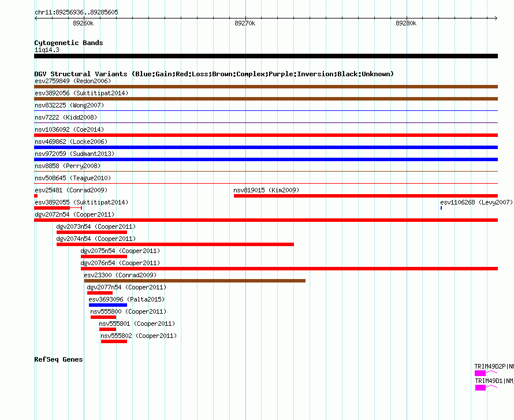Viewport: 514px width, 420px height.
Task: Click the dgv2073n54 (Cooper2011) label
Action: [96, 226]
